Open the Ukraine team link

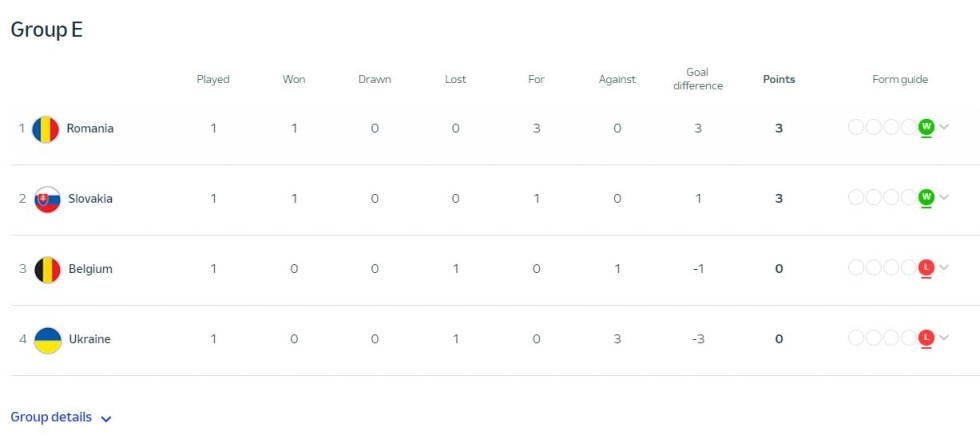[x=89, y=339]
